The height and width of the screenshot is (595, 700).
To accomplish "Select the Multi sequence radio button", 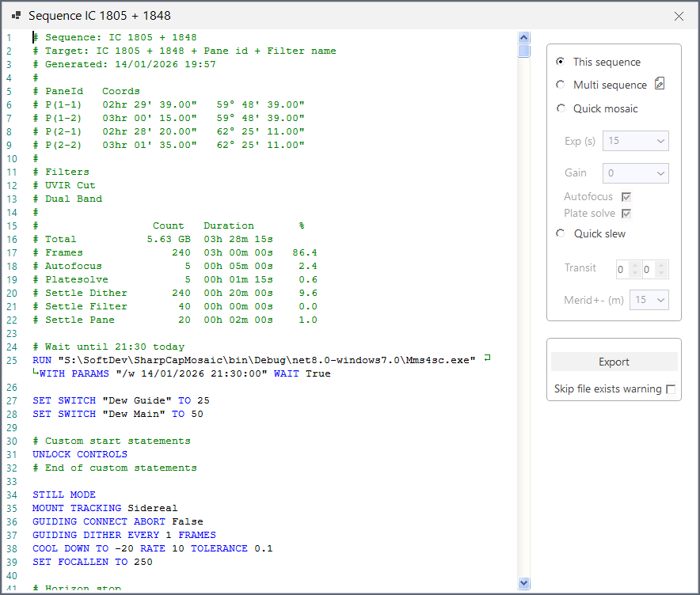I will (x=561, y=85).
